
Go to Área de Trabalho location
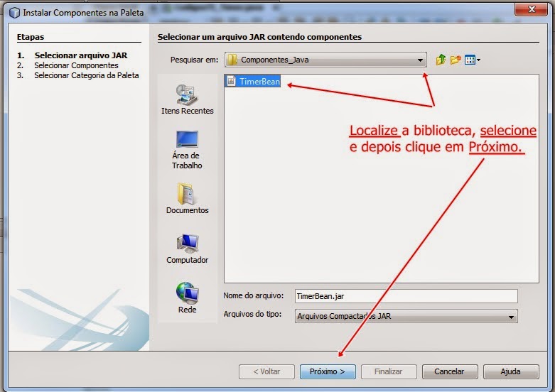pyautogui.click(x=187, y=151)
